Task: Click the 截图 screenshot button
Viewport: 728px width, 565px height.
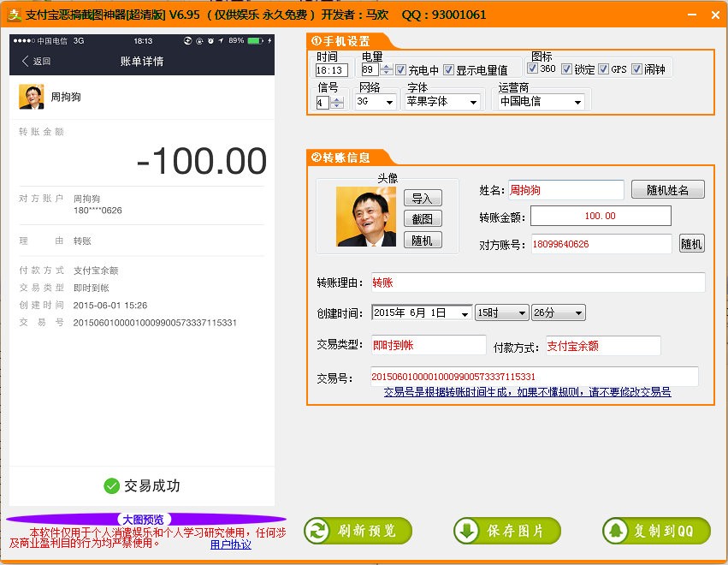Action: [423, 218]
